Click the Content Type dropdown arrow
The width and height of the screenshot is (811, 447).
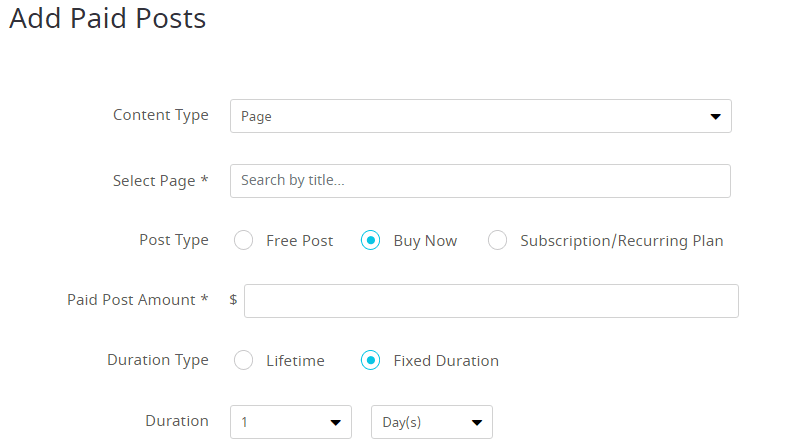715,116
